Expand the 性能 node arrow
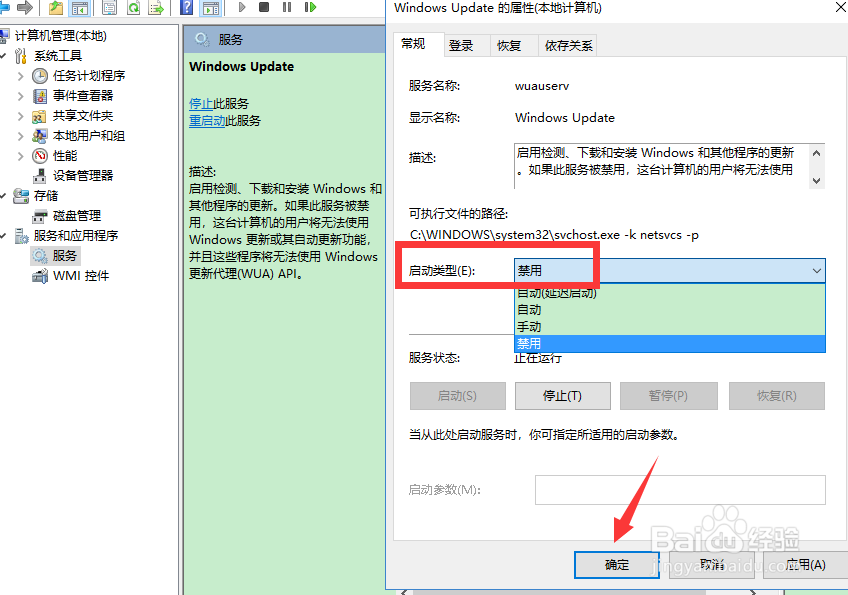848x595 pixels. tap(21, 156)
